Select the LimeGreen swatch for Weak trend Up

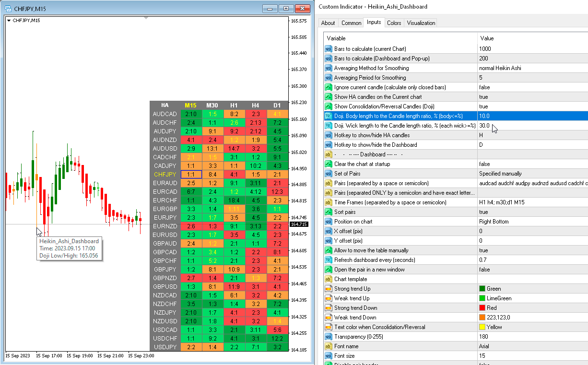[482, 298]
